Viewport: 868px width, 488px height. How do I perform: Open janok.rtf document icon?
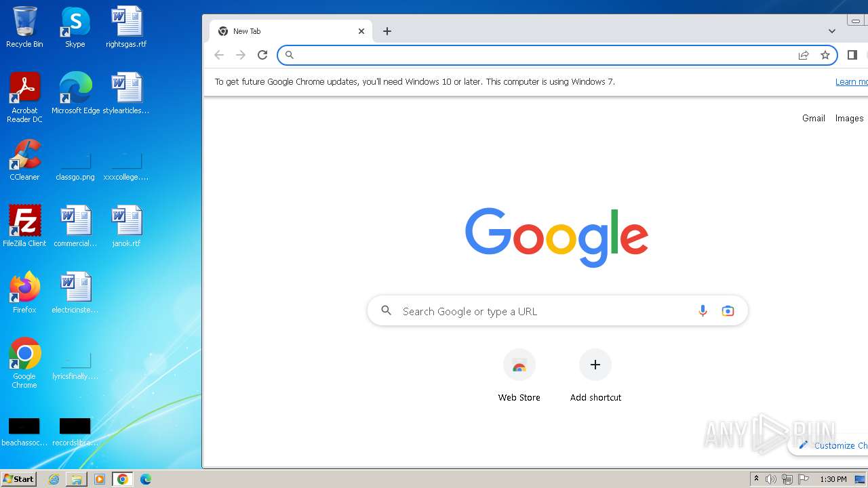click(126, 226)
